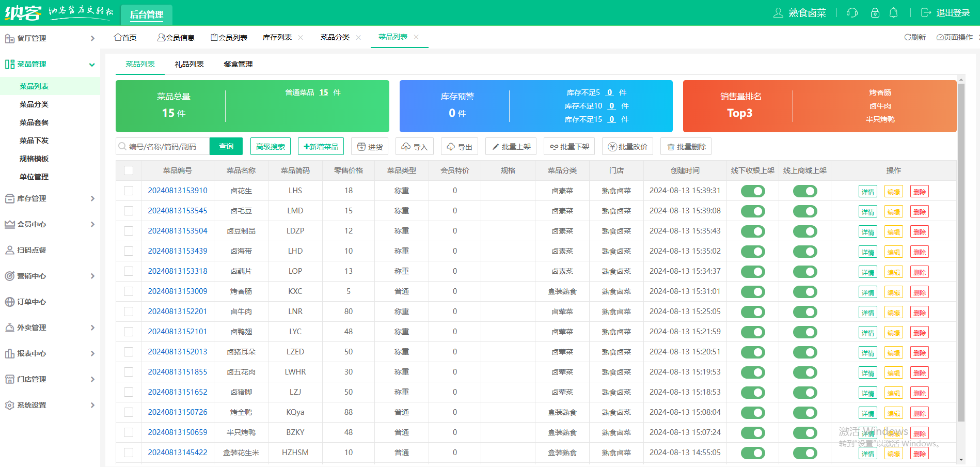Click the 导入 import button
Viewport: 980px width, 467px height.
(415, 147)
